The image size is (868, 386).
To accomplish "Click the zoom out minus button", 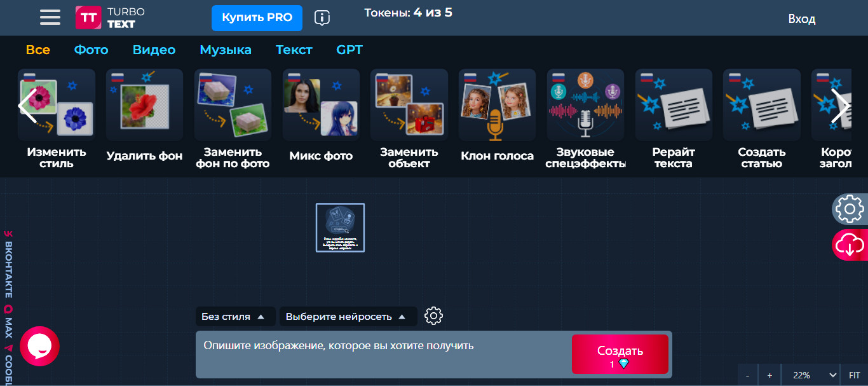I will pos(748,375).
